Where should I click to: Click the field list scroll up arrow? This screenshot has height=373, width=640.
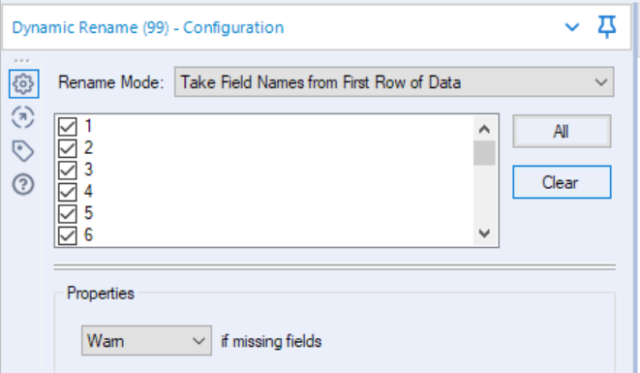coord(484,129)
